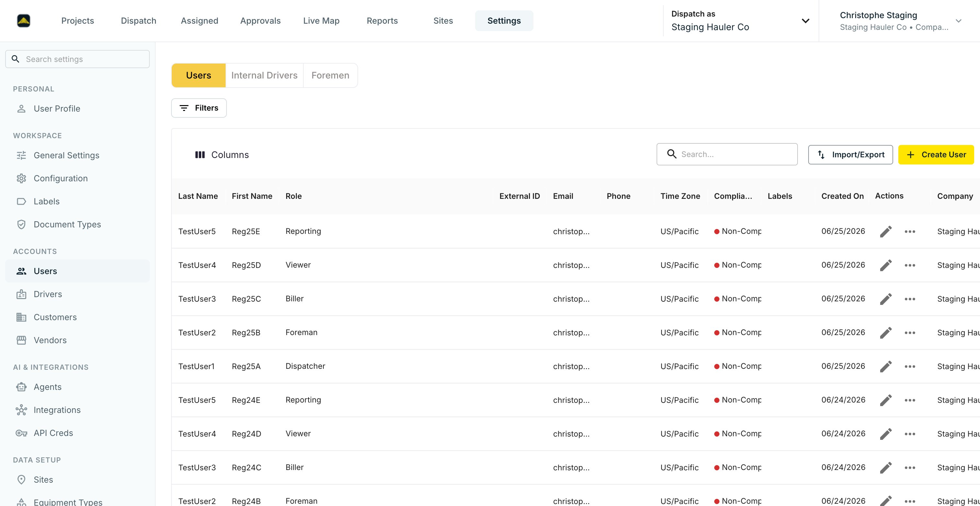Click the Agents robot icon
This screenshot has height=506, width=980.
[21, 387]
